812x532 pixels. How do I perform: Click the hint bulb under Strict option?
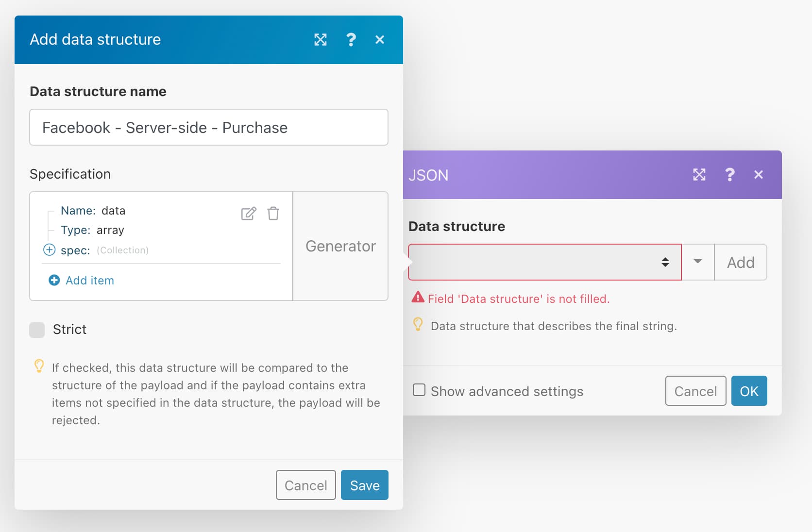[x=39, y=366]
